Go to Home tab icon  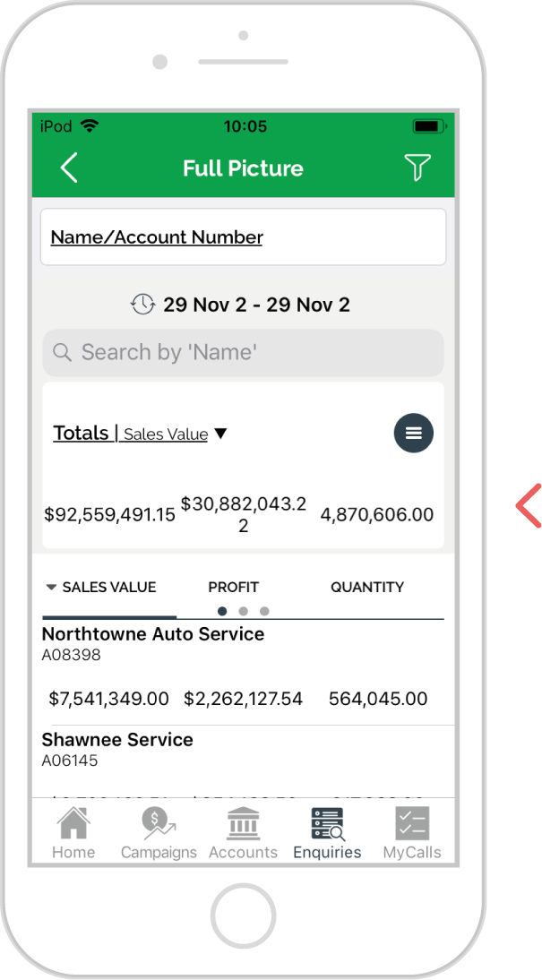pyautogui.click(x=73, y=823)
